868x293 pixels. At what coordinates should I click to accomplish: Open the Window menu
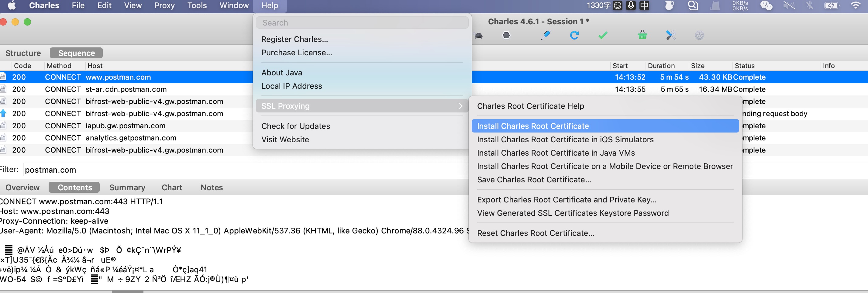coord(234,5)
